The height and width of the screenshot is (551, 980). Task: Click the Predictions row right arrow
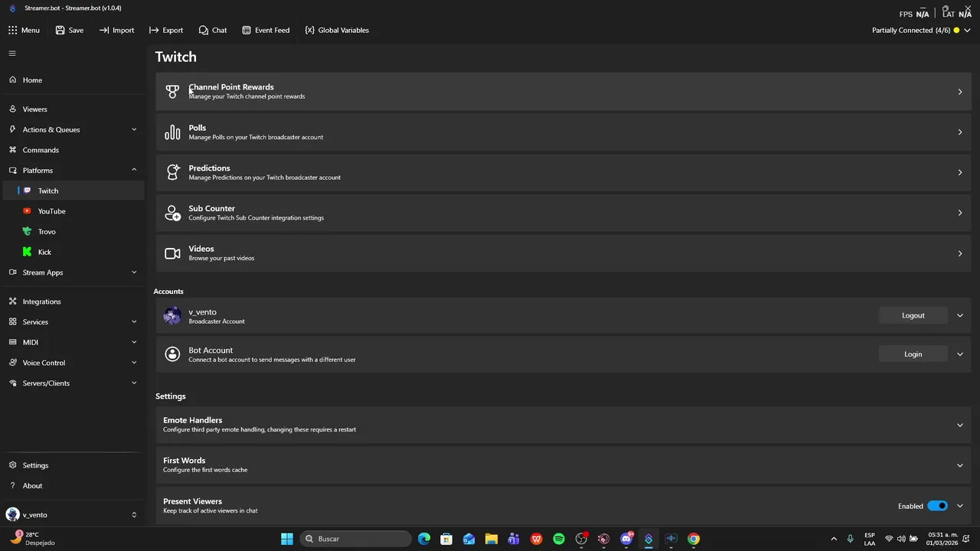click(x=960, y=172)
